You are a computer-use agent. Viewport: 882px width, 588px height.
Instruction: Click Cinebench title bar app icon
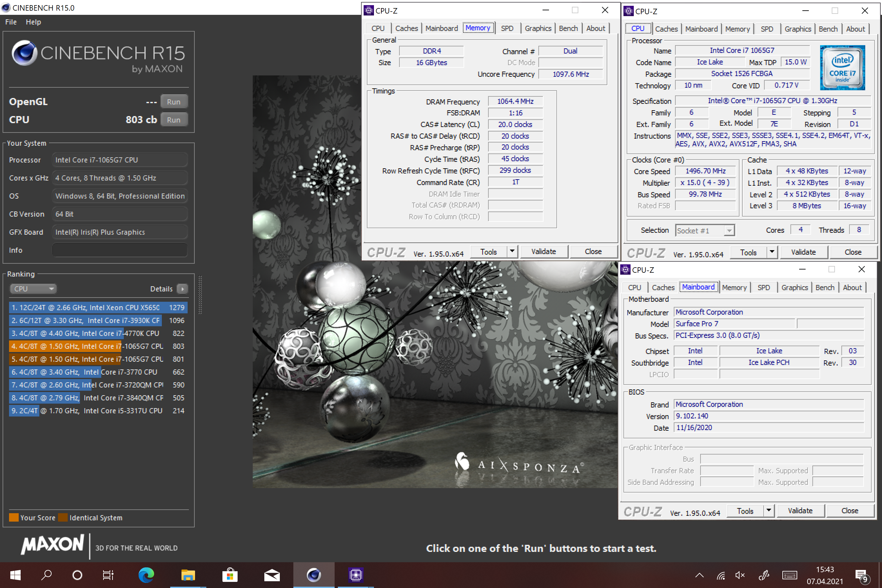click(x=6, y=7)
